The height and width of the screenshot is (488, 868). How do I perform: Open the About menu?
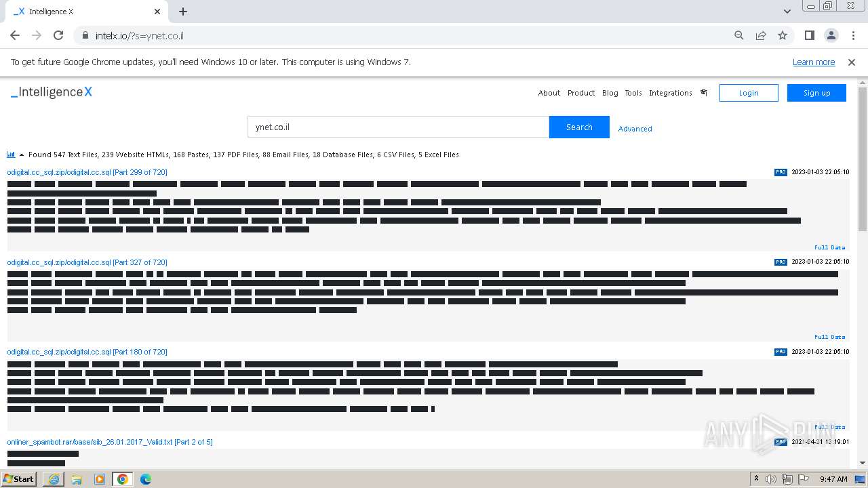pyautogui.click(x=549, y=93)
